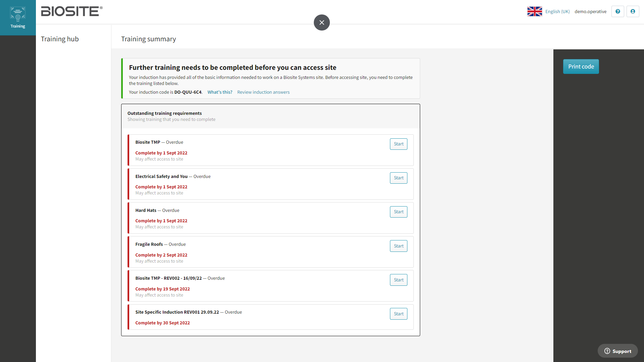Click the Training summary heading
The height and width of the screenshot is (362, 644).
[148, 39]
